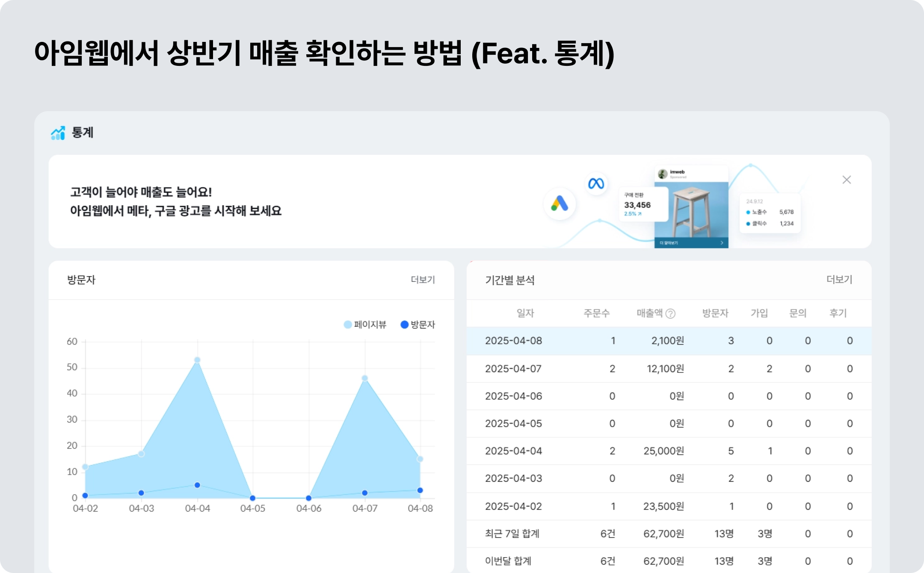Click the 매출액 column header
This screenshot has height=573, width=924.
(649, 313)
